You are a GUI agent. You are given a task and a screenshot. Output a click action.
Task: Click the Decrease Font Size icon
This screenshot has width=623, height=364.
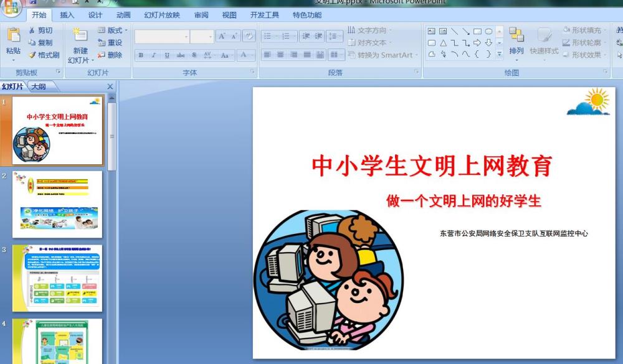coord(234,36)
